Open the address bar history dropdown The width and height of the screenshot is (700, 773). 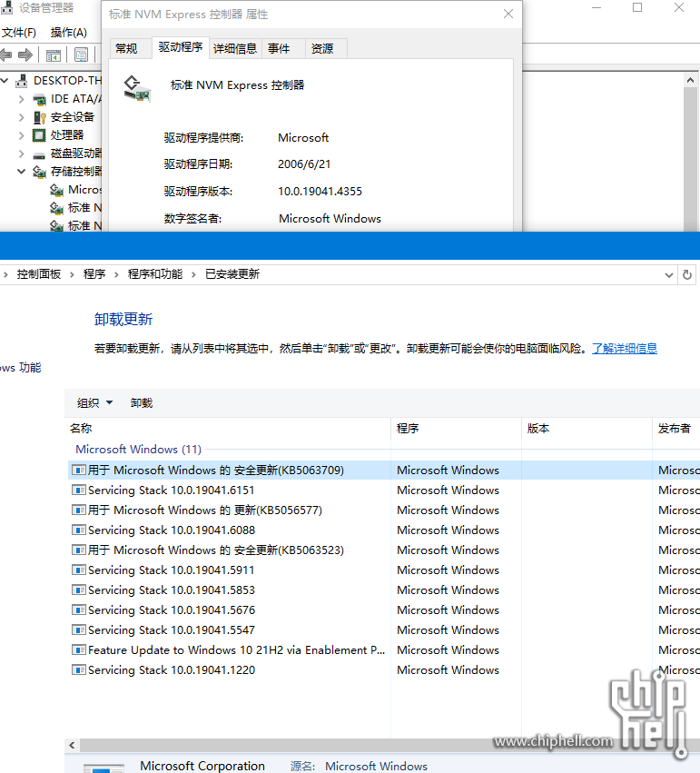point(668,275)
